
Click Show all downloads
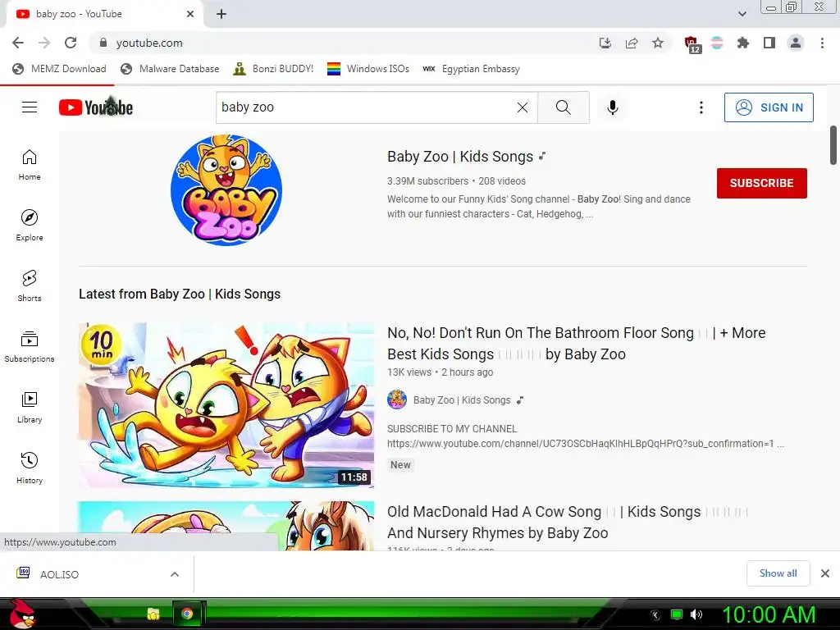(778, 573)
